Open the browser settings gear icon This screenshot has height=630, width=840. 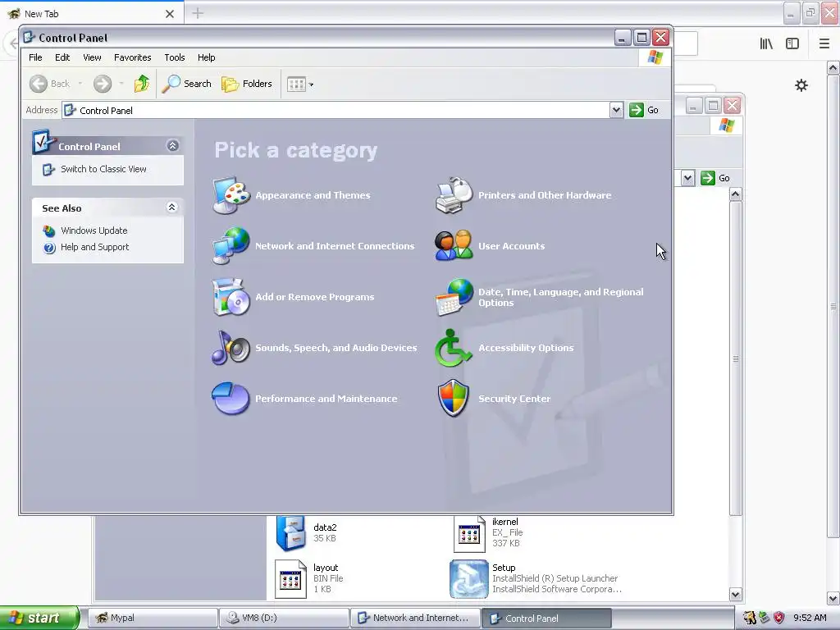pos(801,85)
